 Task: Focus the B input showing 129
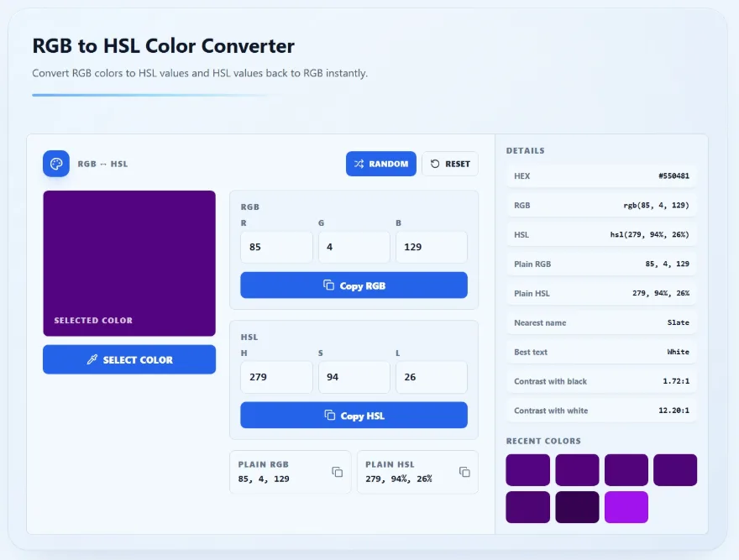click(x=432, y=247)
